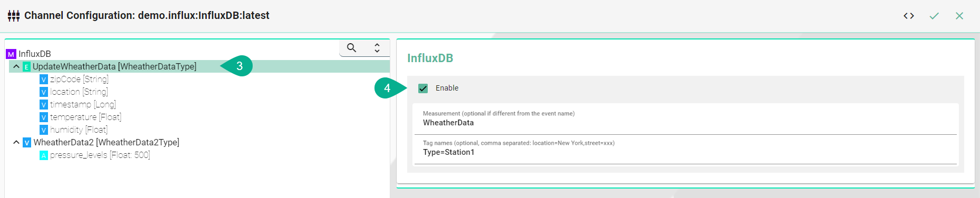Click the Channel Configuration title text
Screen dimensions: 980x198
[x=147, y=15]
